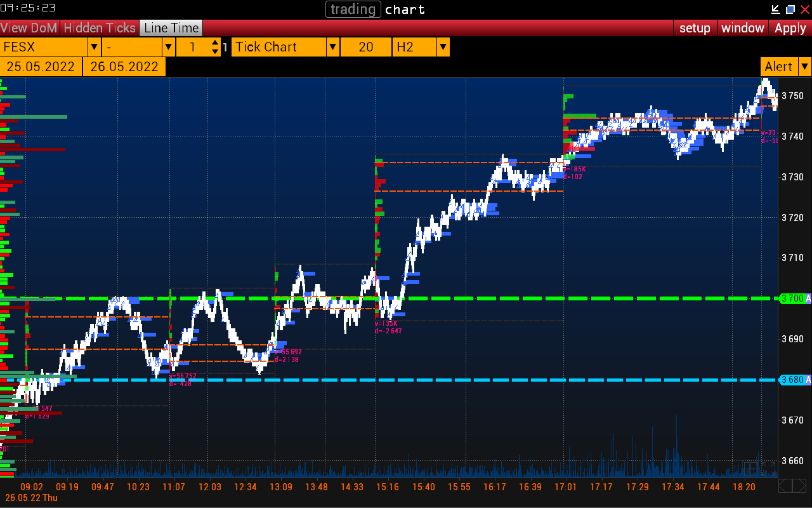Expand the Tick Chart type dropdown
This screenshot has width=812, height=508.
332,47
